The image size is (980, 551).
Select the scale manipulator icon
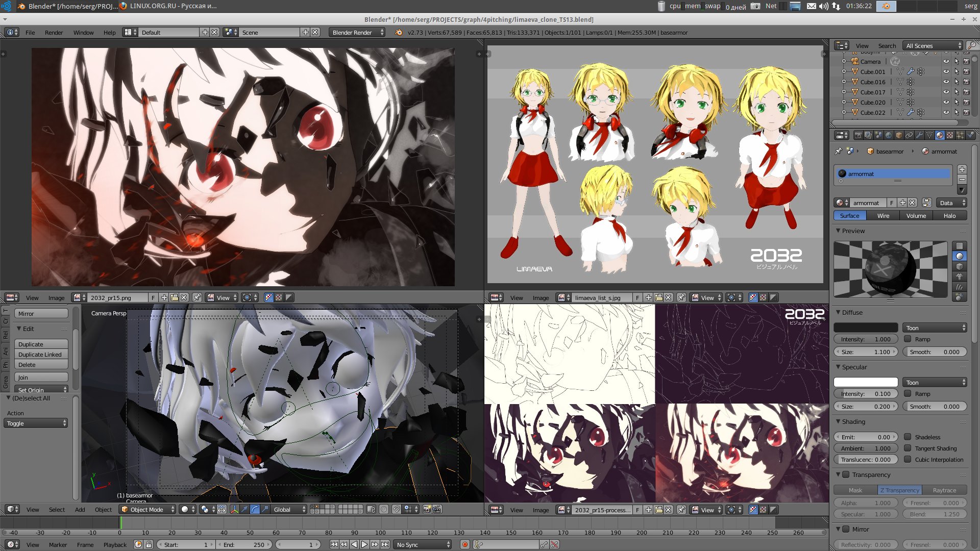(265, 510)
